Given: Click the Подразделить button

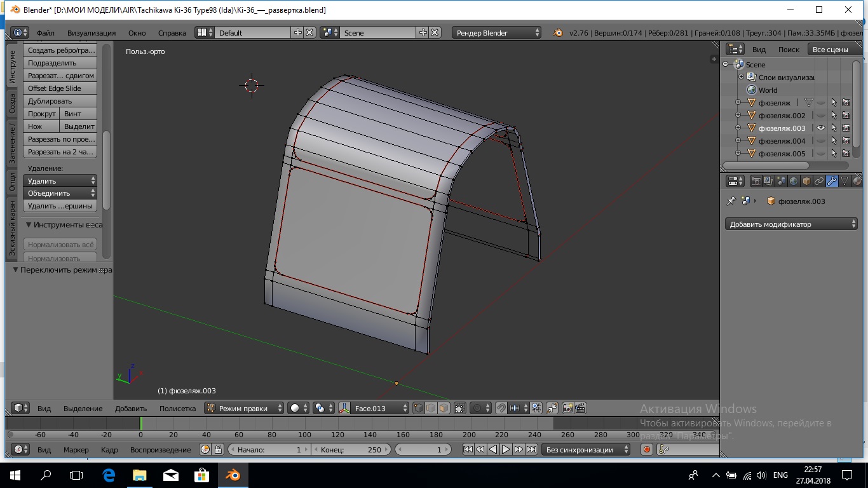Looking at the screenshot, I should point(60,63).
